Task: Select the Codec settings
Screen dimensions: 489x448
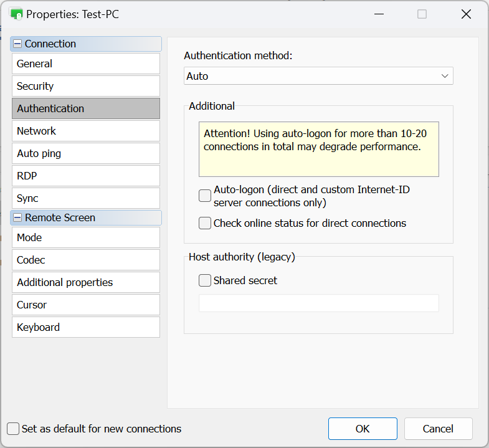Action: click(x=86, y=260)
